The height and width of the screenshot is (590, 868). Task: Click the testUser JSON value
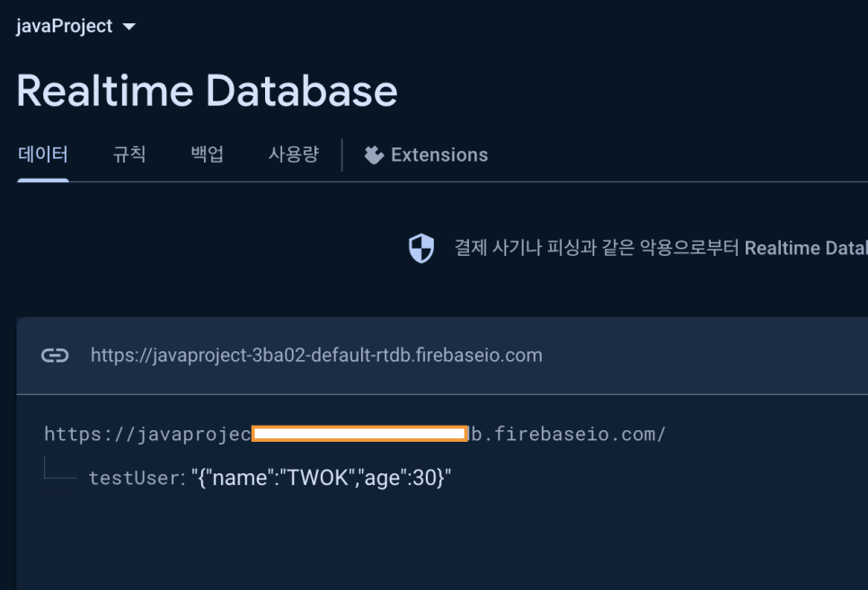pos(321,478)
